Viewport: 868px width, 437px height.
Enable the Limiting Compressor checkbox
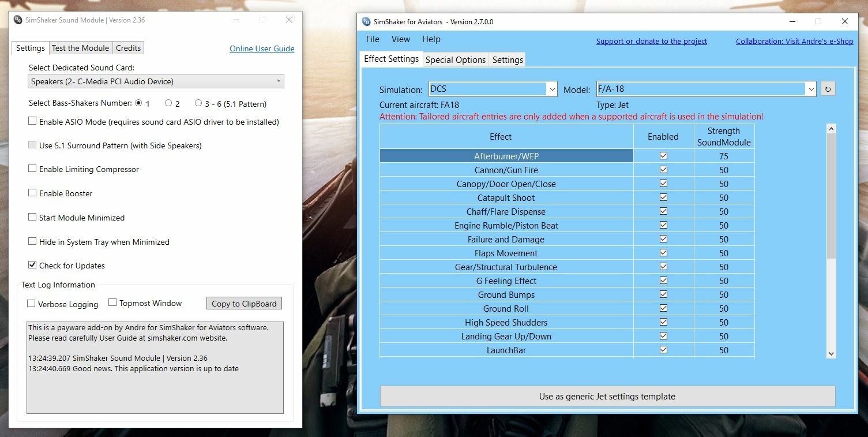[x=32, y=169]
